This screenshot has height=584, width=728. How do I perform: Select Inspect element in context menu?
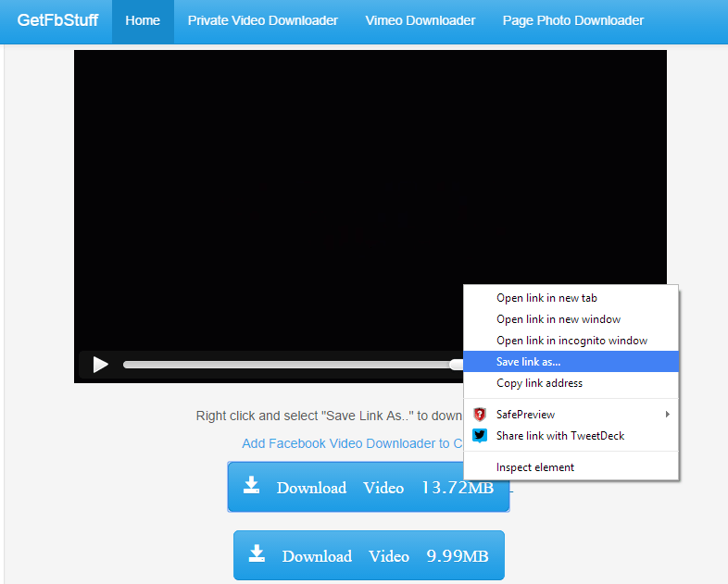coord(571,467)
